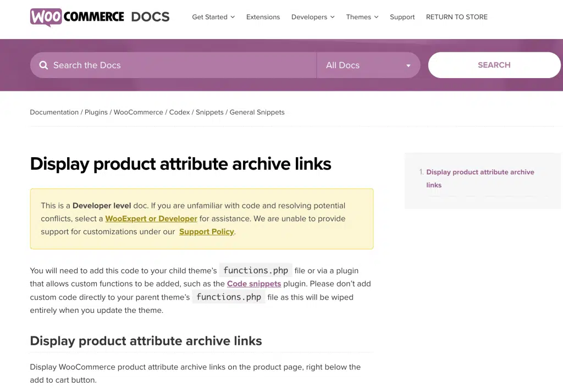Click the WooCommerce Docs logo

click(x=100, y=17)
